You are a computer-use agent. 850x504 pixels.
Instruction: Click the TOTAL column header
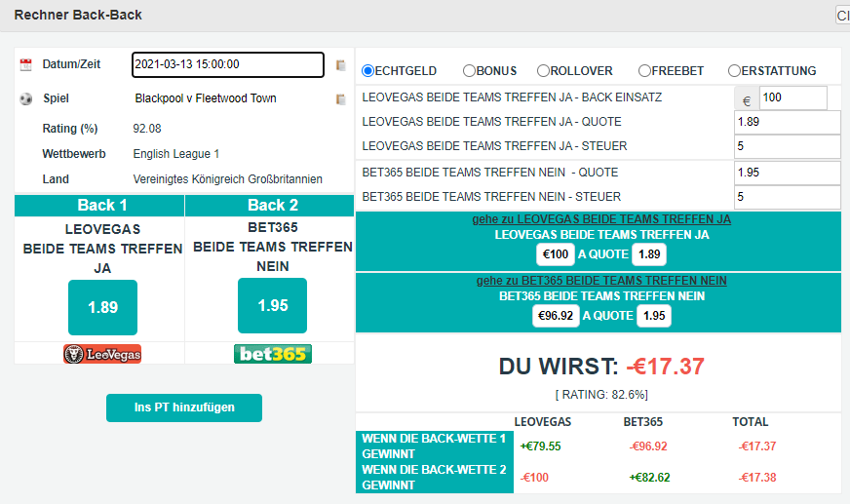[x=751, y=422]
